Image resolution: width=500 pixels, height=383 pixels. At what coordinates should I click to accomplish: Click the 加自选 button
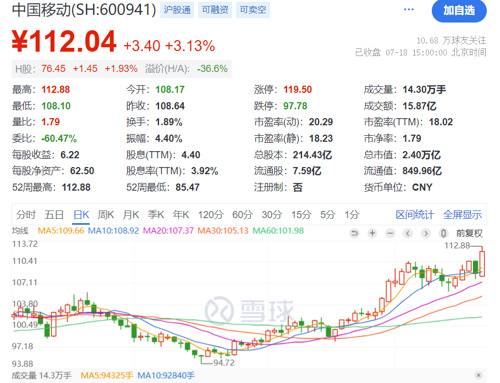click(459, 11)
